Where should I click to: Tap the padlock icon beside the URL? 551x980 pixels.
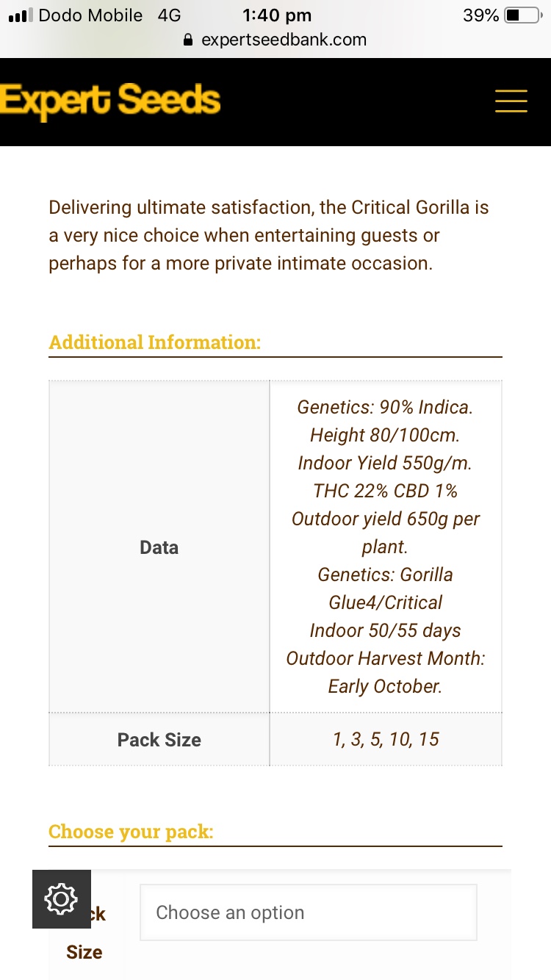(189, 40)
